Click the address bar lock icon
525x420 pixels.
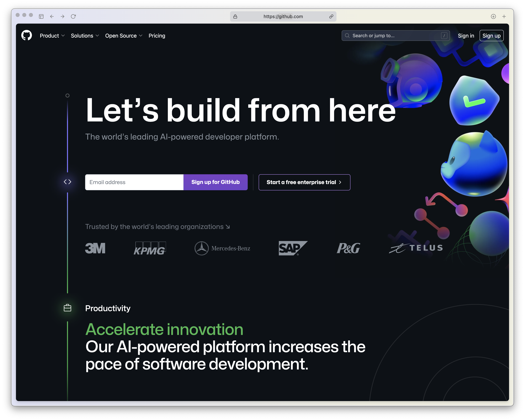235,16
